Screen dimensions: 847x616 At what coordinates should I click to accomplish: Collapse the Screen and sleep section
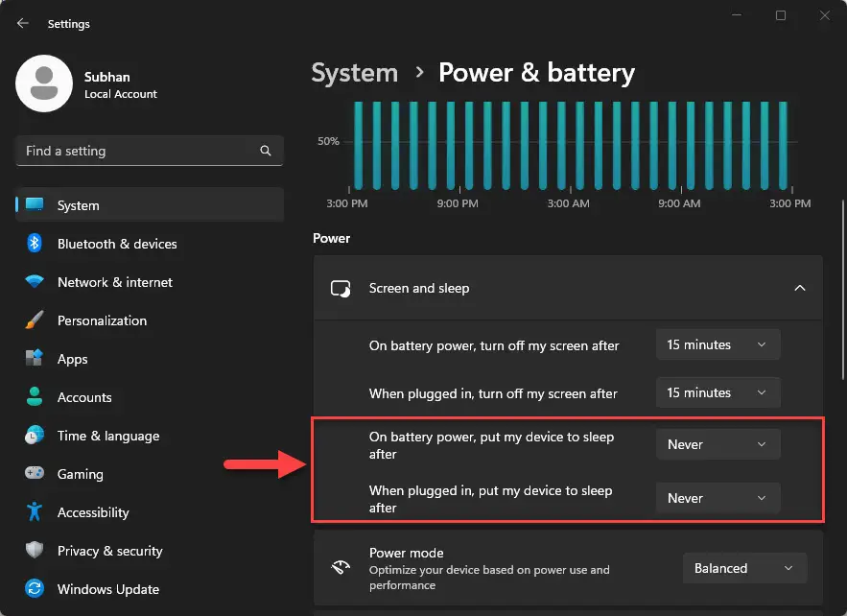tap(799, 288)
